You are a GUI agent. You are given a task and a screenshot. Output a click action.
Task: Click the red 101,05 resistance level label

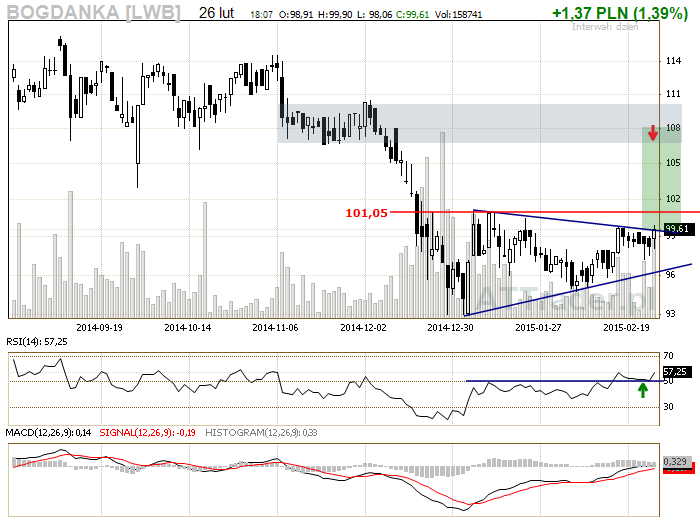coord(367,213)
